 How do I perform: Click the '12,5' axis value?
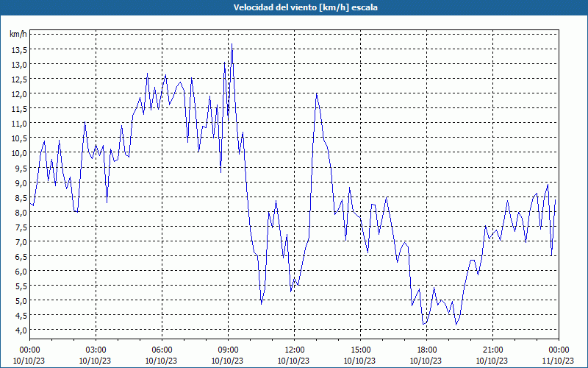20,79
